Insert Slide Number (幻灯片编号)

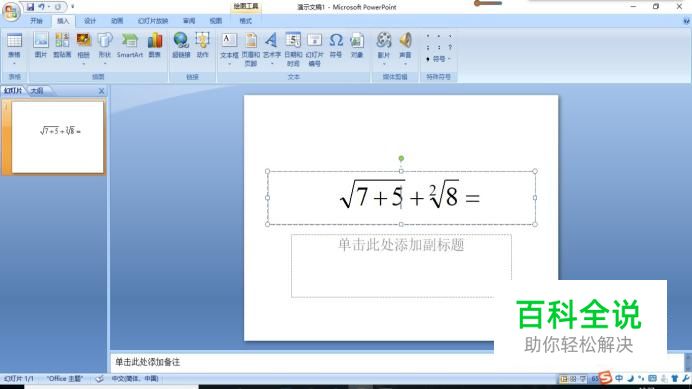point(314,49)
